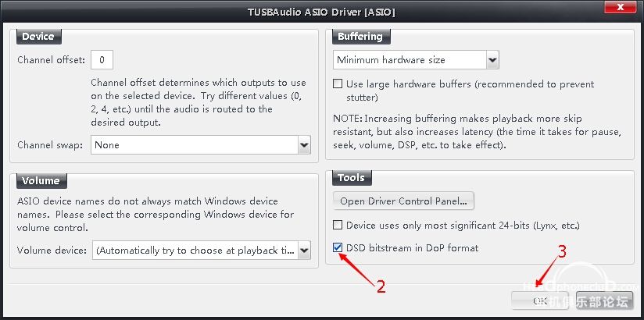
Task: Click the dialog title bar text
Action: [321, 12]
